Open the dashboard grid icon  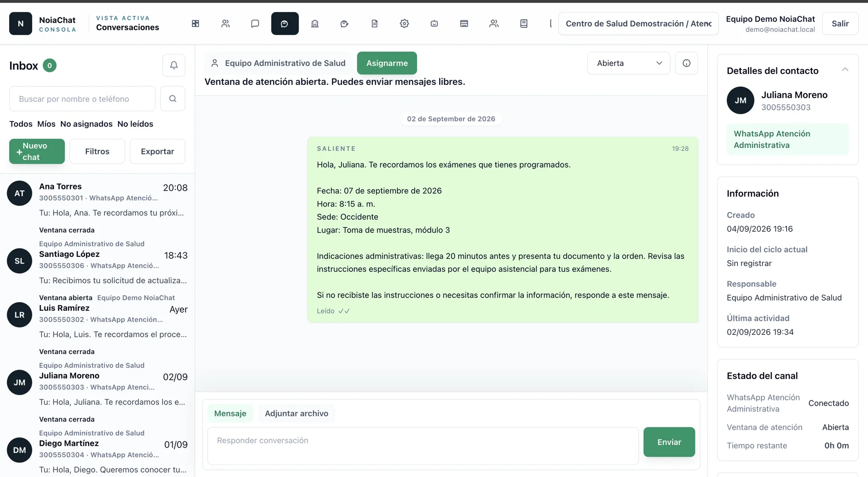pos(195,24)
